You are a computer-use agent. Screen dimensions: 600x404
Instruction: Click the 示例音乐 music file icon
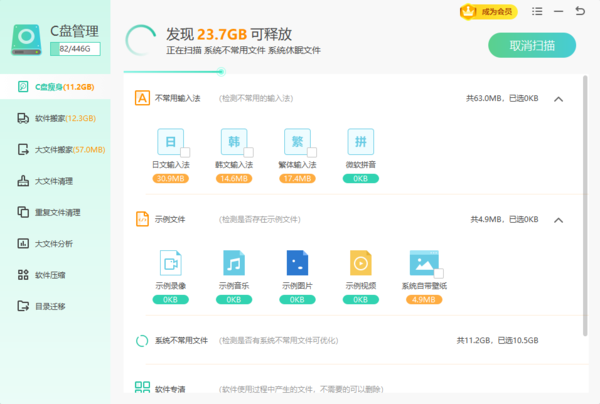(233, 262)
